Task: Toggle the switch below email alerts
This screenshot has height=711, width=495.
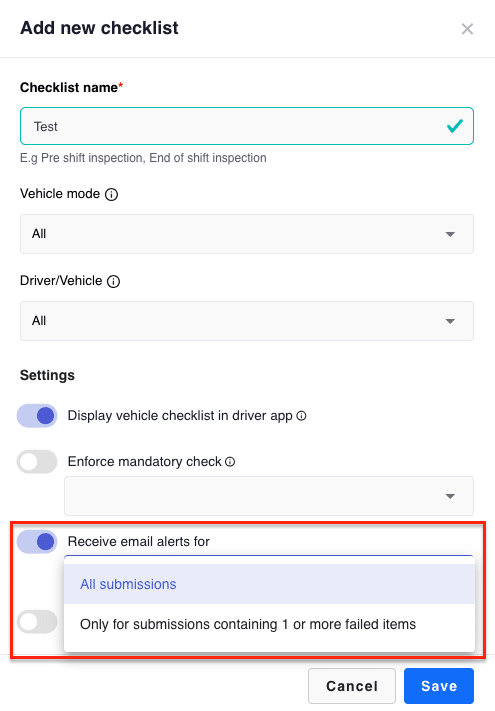Action: coord(37,622)
